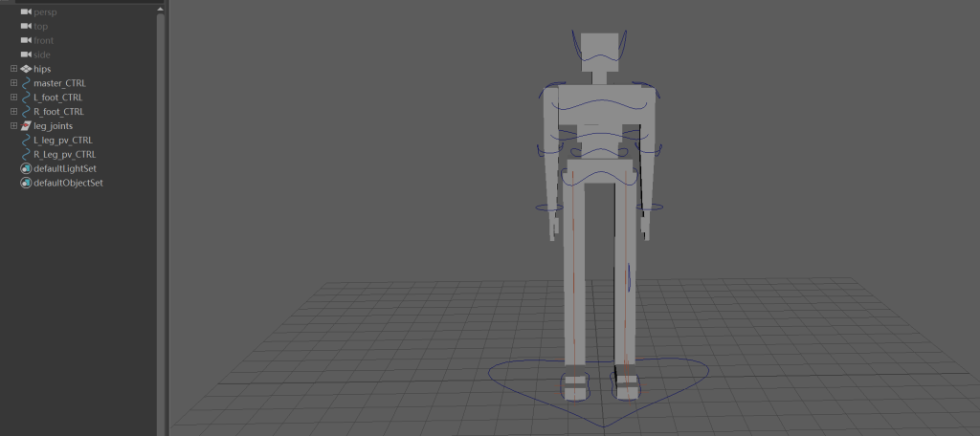Click the master_CTRL curve icon
This screenshot has width=980, height=436.
tap(26, 83)
